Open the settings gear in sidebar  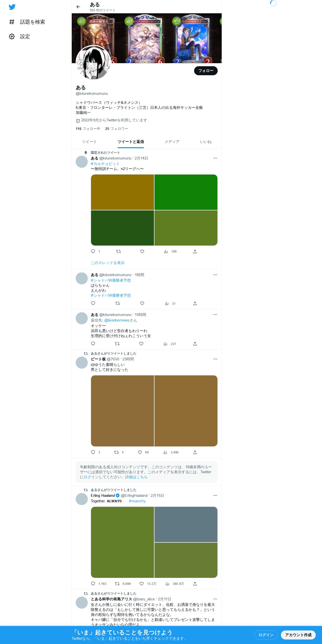point(12,37)
